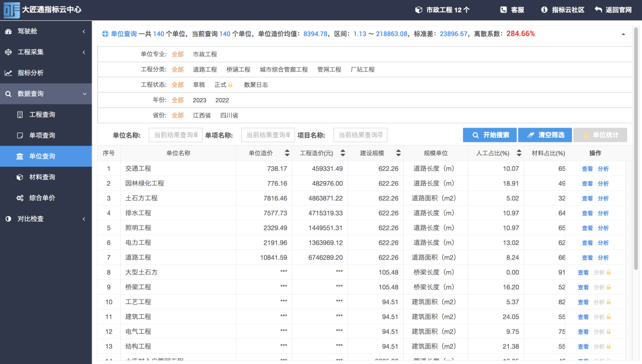Click the lock icon in row 8 大型土石方
The image size is (642, 364).
click(609, 273)
